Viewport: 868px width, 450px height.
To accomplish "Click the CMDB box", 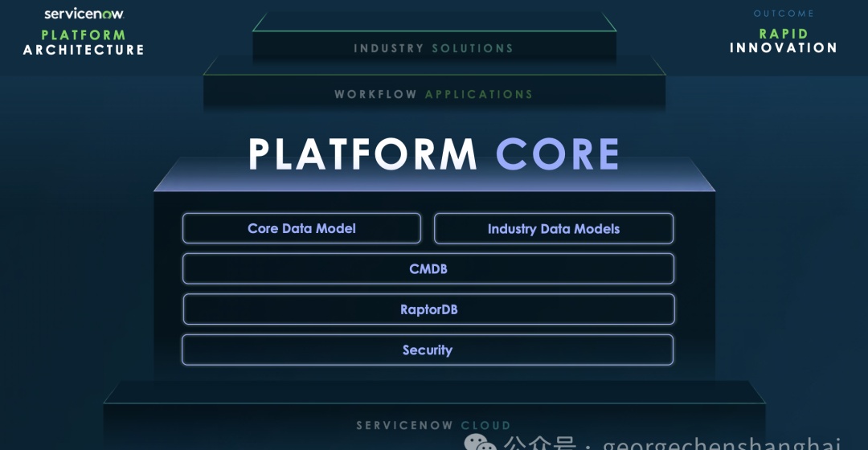I will (428, 268).
